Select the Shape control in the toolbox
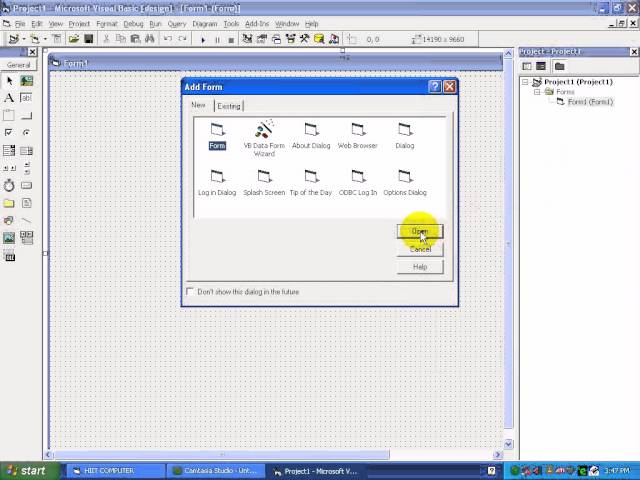The width and height of the screenshot is (640, 480). (9, 220)
